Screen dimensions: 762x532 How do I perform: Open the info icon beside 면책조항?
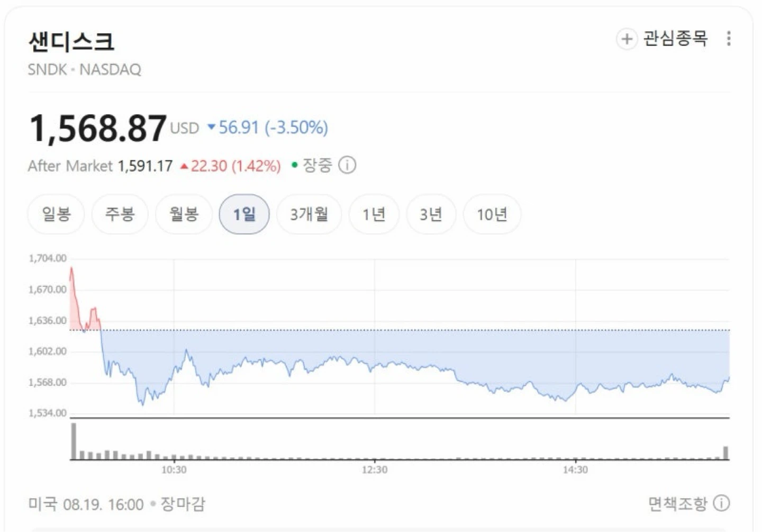point(721,503)
